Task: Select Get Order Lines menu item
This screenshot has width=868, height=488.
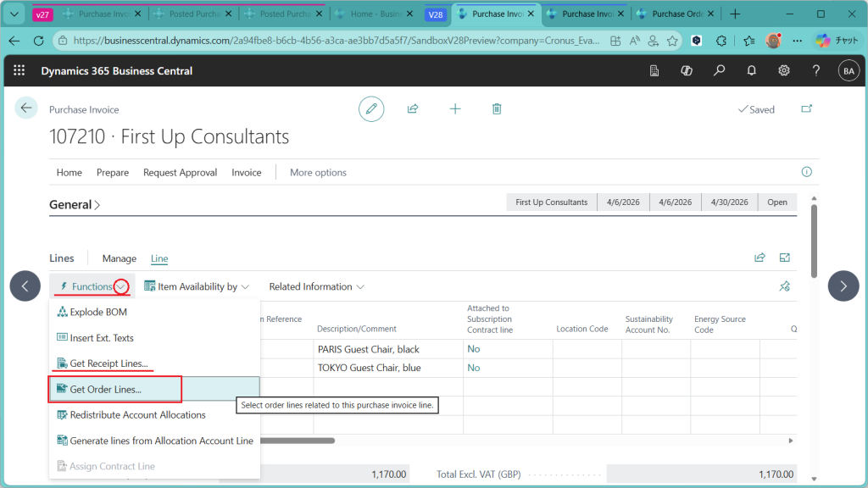Action: [105, 390]
